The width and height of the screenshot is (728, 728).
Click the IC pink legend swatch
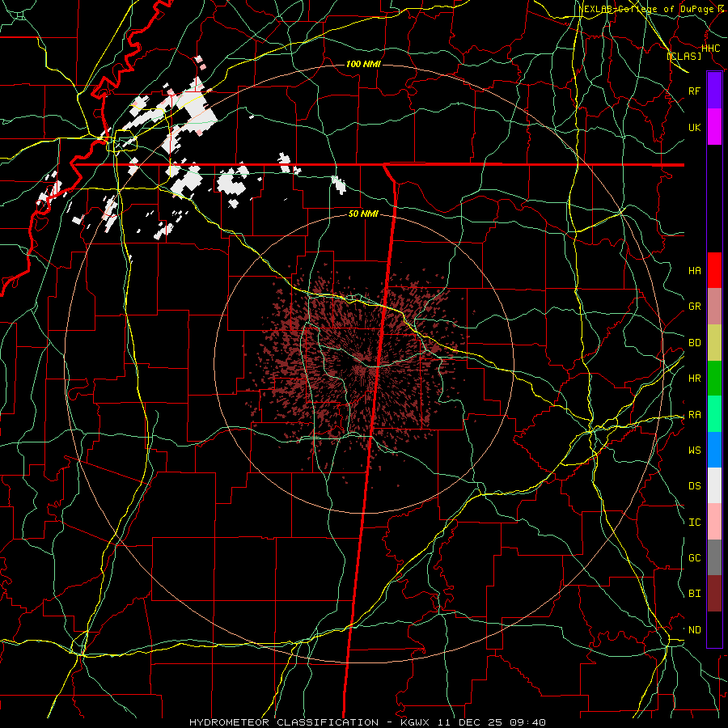(714, 522)
